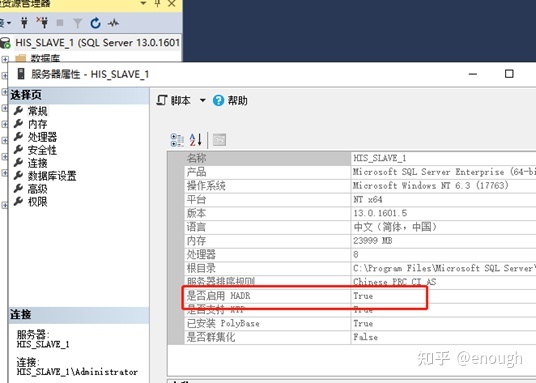
Task: Open the activity monitor pulse icon
Action: point(113,23)
